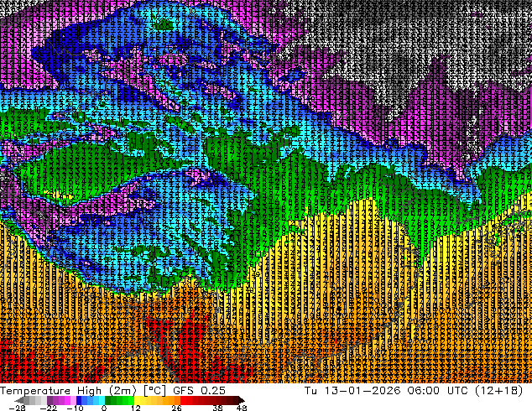Click the dark maroon right arrow end of color bar
The image size is (532, 411).
242,400
